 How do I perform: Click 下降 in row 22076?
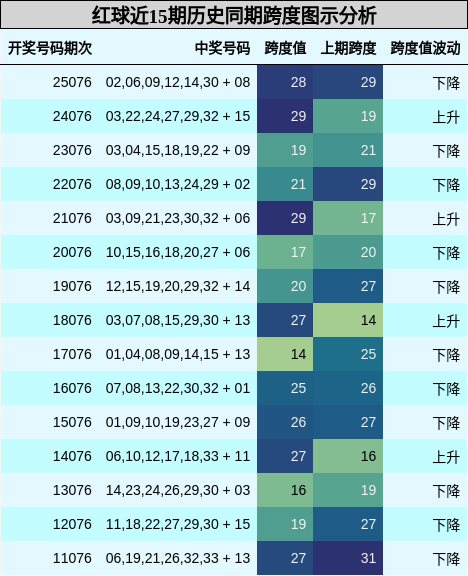[446, 185]
